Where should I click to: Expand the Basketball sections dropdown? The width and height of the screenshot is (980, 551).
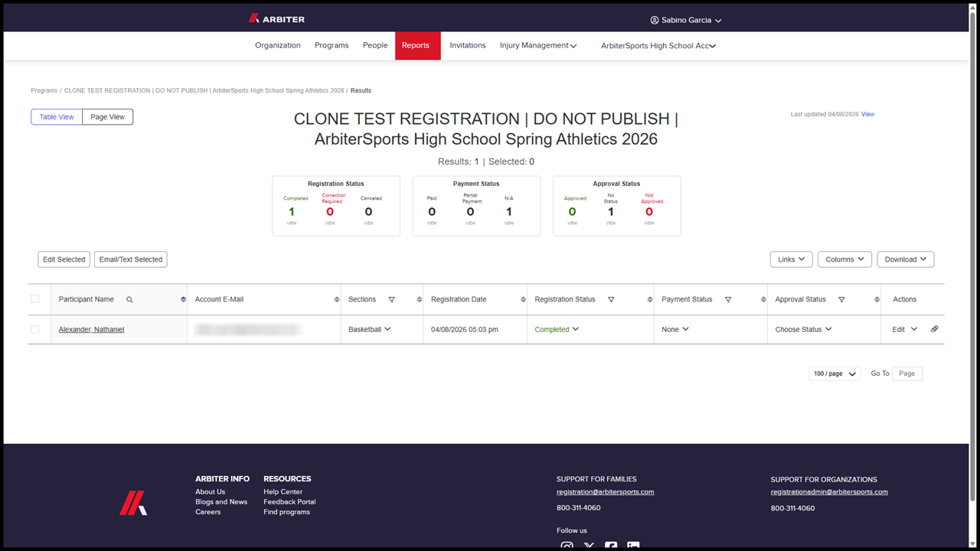point(370,330)
